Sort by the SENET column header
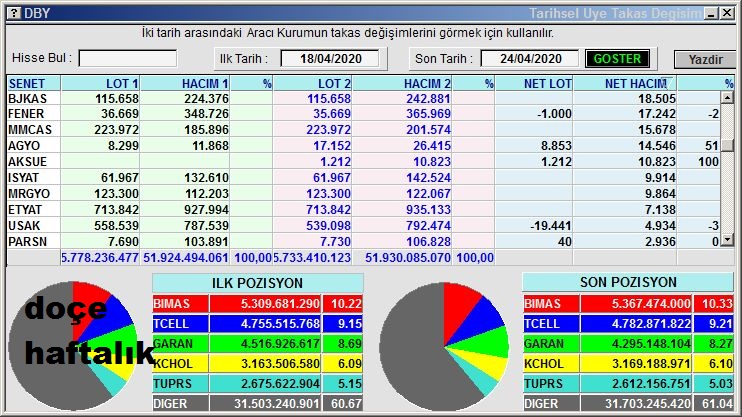742x417 pixels. [x=34, y=83]
